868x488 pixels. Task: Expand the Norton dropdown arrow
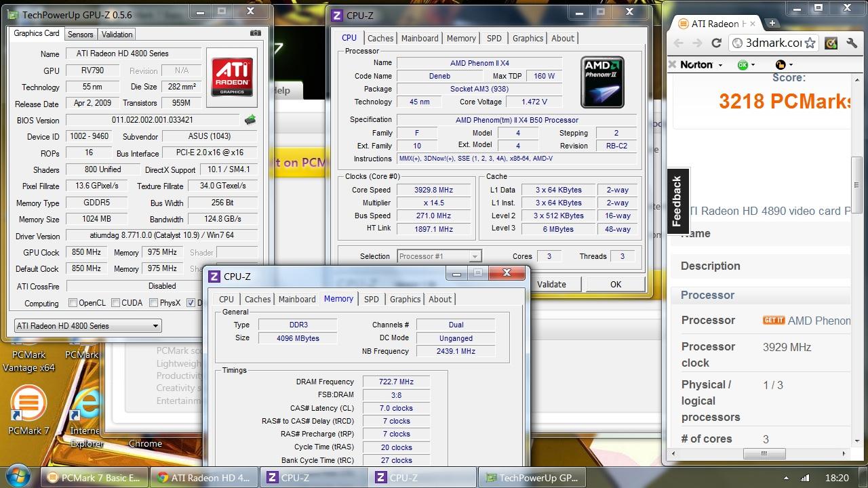720,65
